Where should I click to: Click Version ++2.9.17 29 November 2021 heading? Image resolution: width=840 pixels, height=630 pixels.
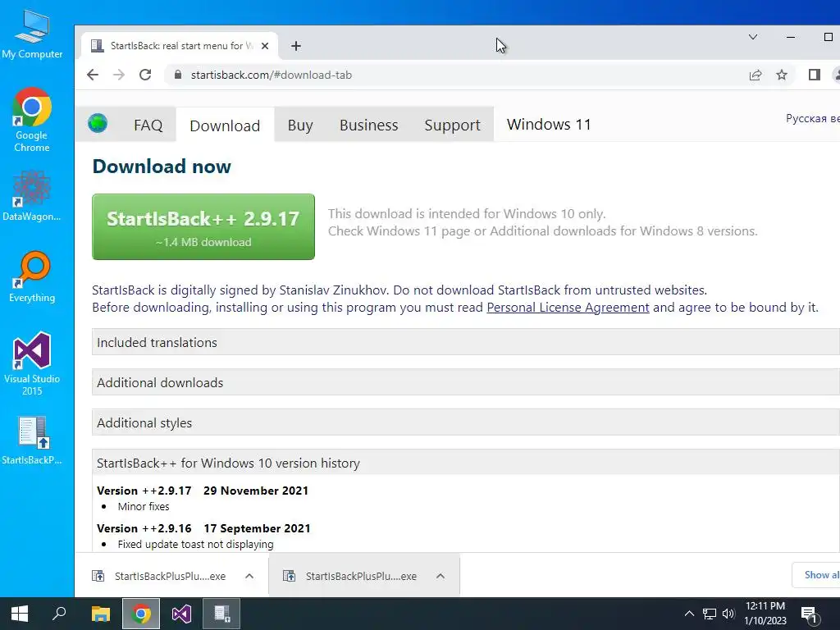click(x=203, y=491)
